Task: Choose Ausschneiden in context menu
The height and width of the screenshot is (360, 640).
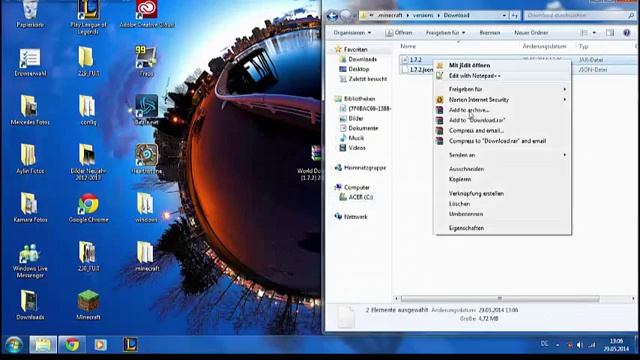Action: pos(502,169)
